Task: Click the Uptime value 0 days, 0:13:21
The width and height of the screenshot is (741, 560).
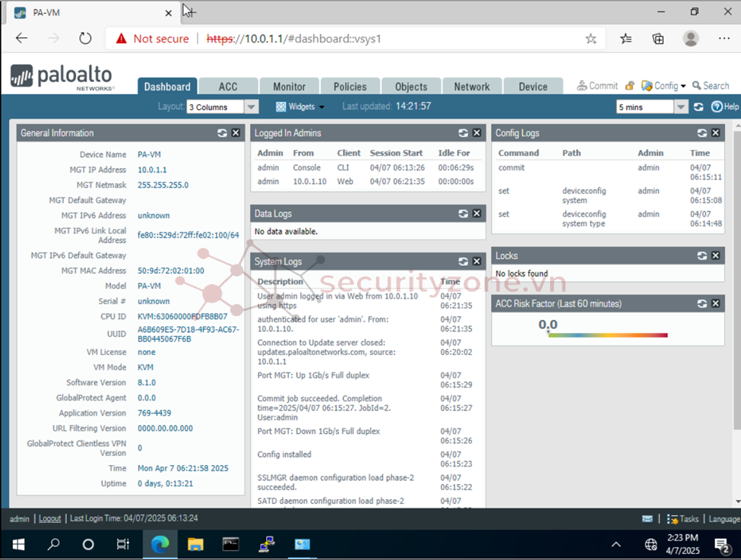Action: 165,483
